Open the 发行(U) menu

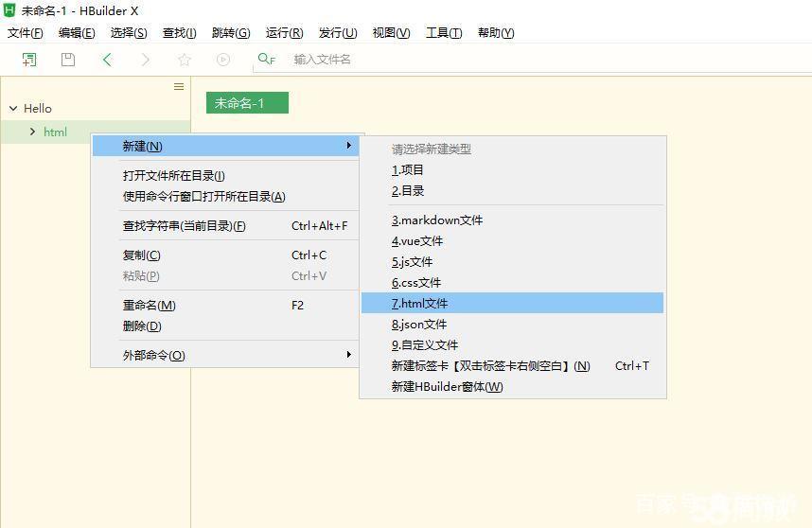338,32
